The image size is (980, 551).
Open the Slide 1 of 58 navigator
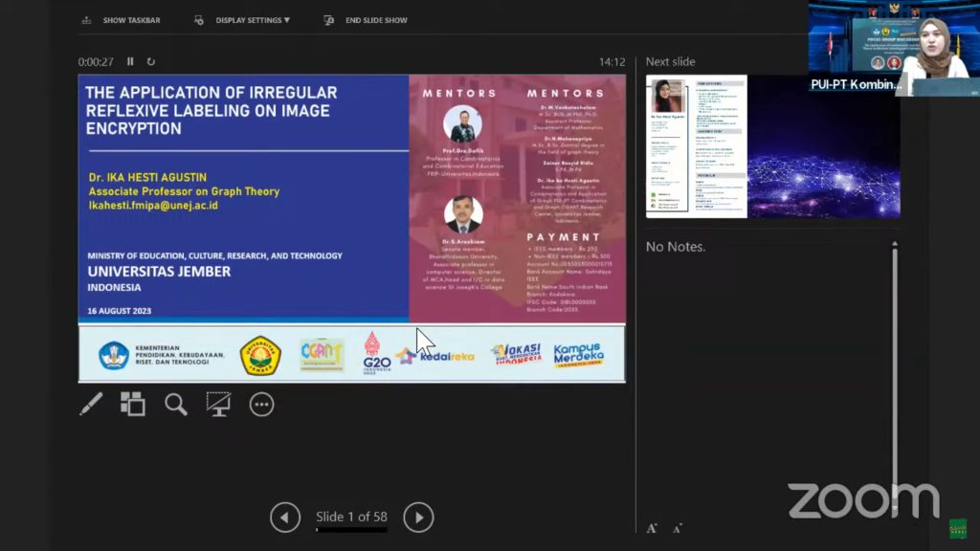(x=351, y=518)
